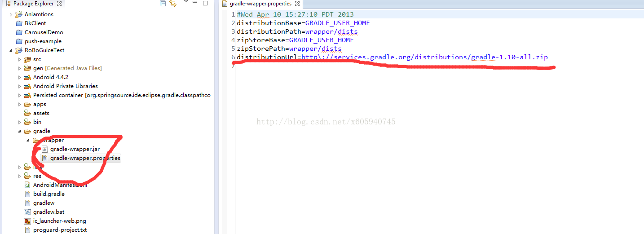This screenshot has width=644, height=234.
Task: Click the gradlew file icon
Action: pos(27,203)
